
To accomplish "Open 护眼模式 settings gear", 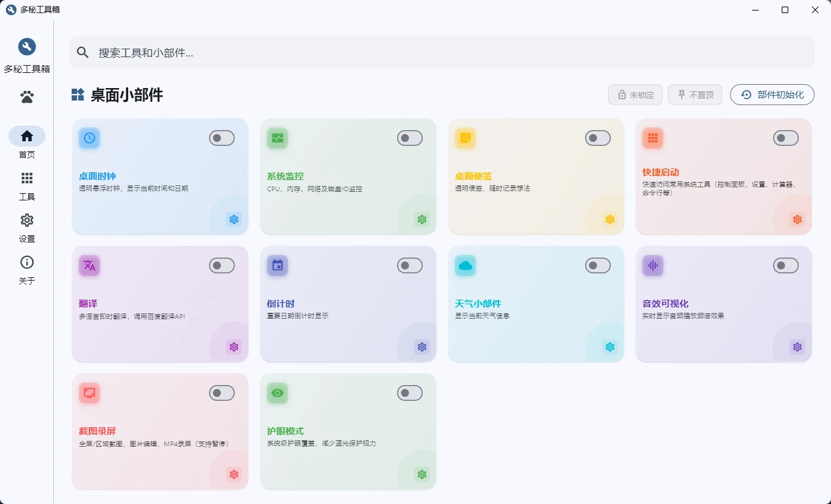I will (422, 474).
